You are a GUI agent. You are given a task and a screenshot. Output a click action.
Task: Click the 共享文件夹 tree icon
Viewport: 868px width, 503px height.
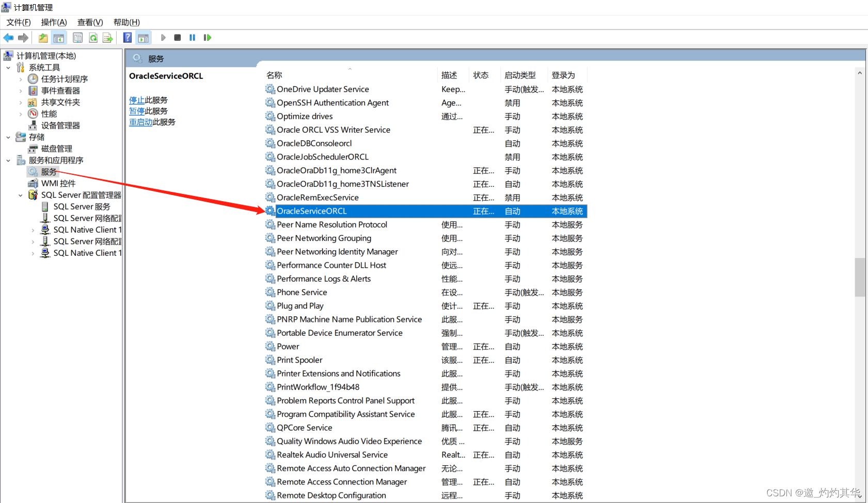click(33, 102)
